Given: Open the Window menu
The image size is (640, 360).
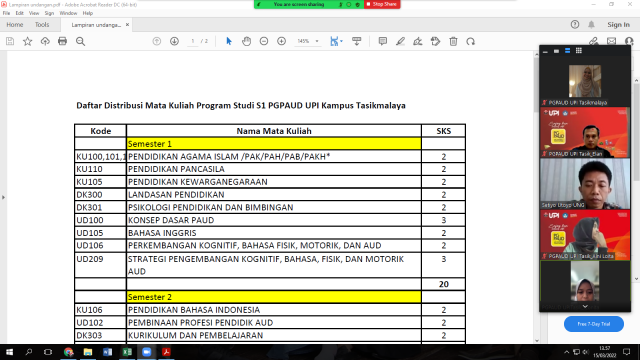Looking at the screenshot, I should [x=68, y=13].
